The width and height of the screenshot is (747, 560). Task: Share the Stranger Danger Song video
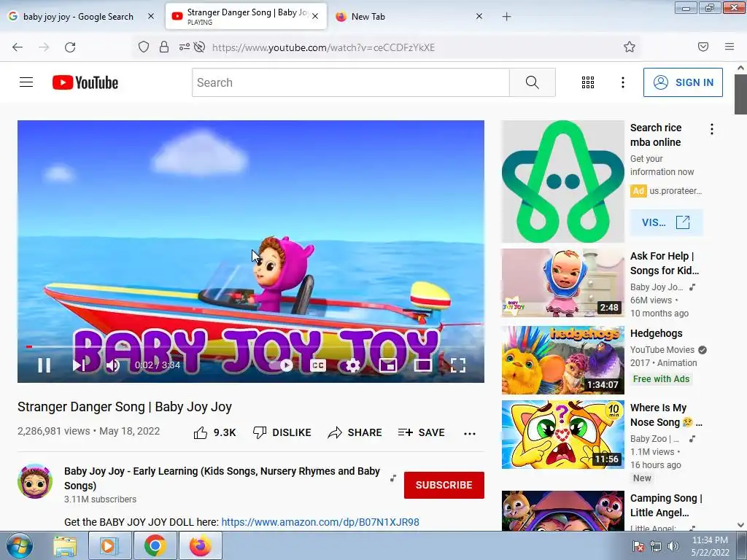pyautogui.click(x=355, y=432)
